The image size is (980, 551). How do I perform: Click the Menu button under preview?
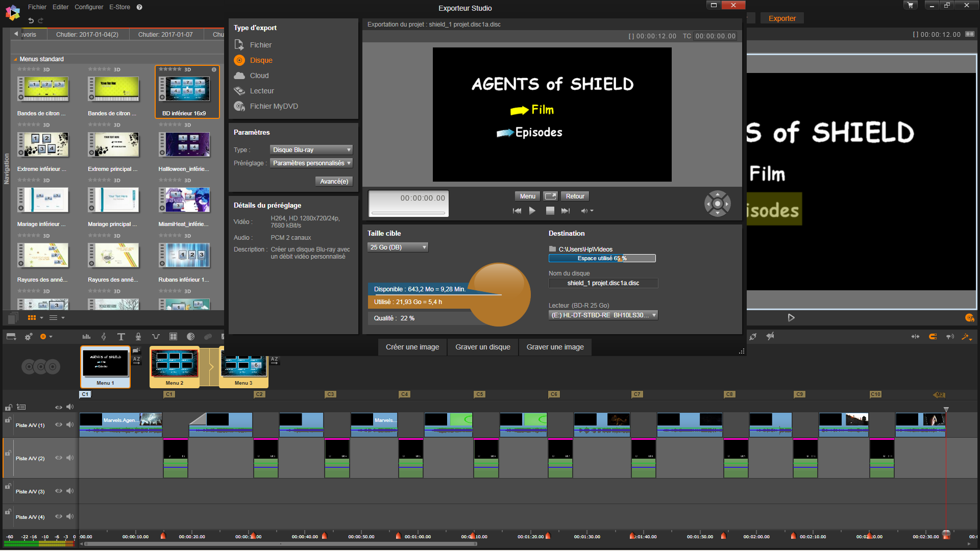pyautogui.click(x=527, y=196)
